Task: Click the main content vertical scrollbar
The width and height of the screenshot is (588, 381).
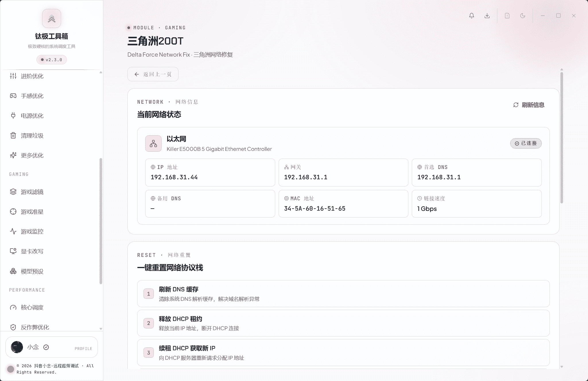Action: pyautogui.click(x=562, y=138)
